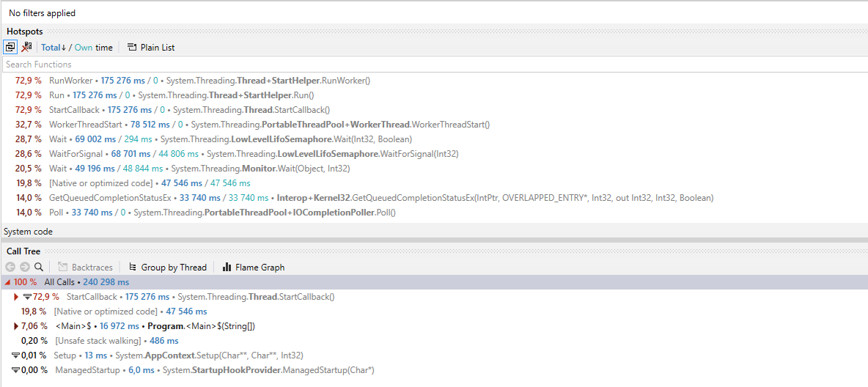
Task: Select the System.AppContext.Setup row
Action: (434, 355)
